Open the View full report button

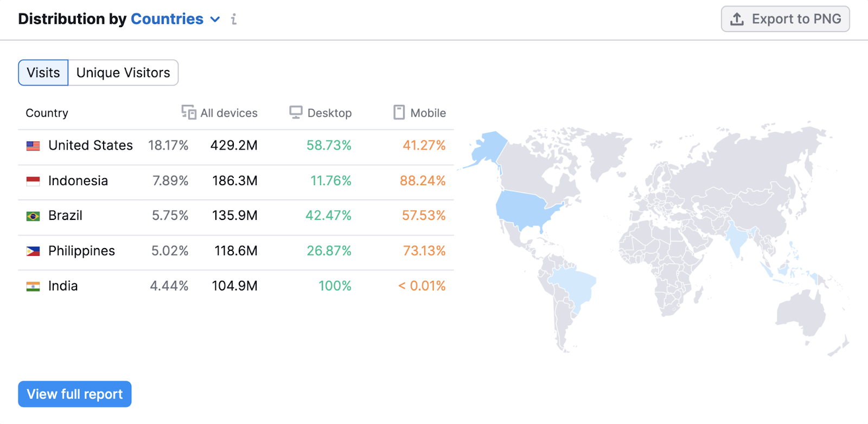(75, 394)
